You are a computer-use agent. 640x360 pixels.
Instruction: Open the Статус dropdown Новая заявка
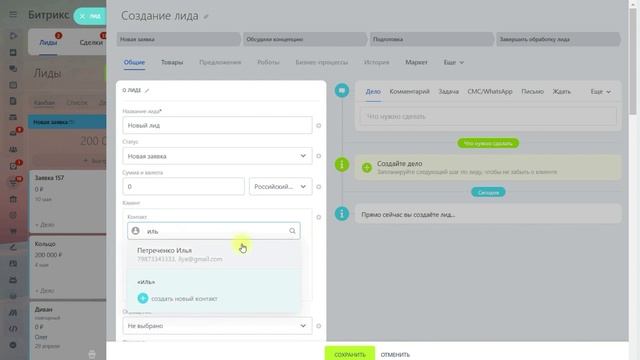(x=217, y=156)
